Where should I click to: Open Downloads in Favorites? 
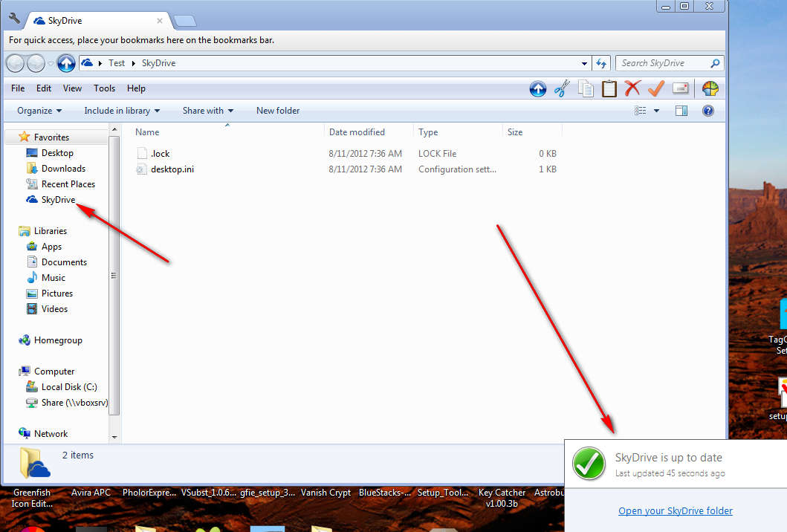(x=63, y=168)
